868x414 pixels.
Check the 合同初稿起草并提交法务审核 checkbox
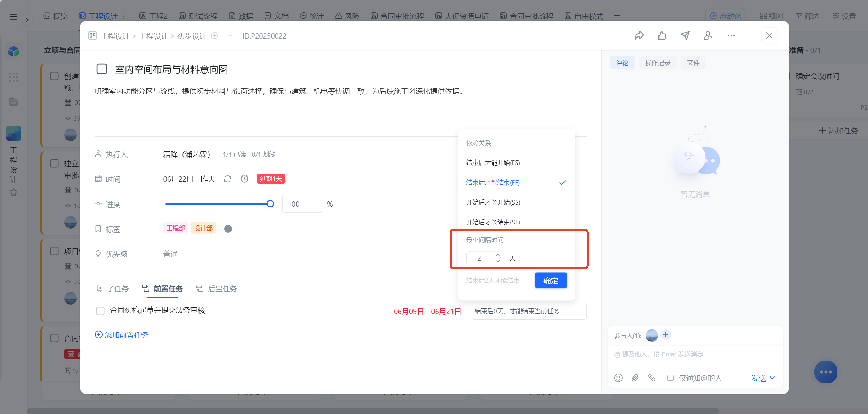(x=100, y=311)
